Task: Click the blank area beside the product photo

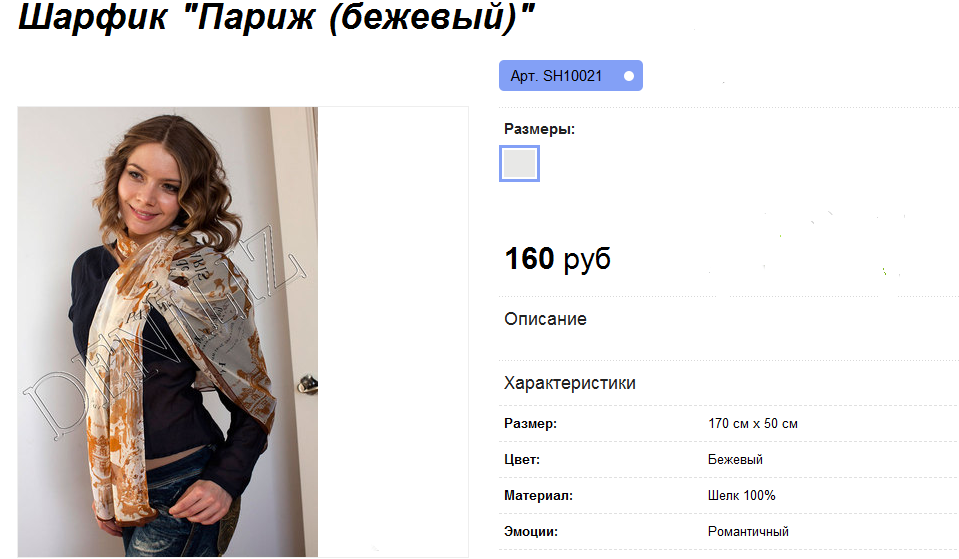Action: click(x=393, y=331)
